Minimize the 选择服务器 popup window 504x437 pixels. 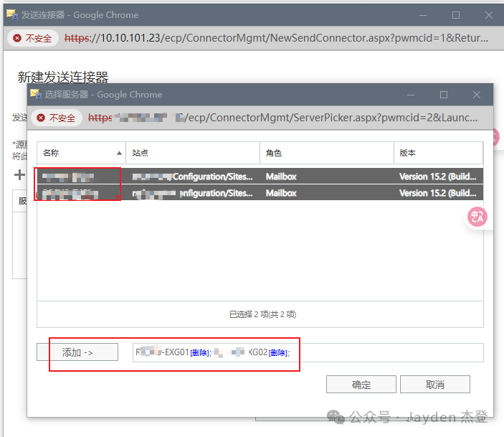pyautogui.click(x=411, y=95)
